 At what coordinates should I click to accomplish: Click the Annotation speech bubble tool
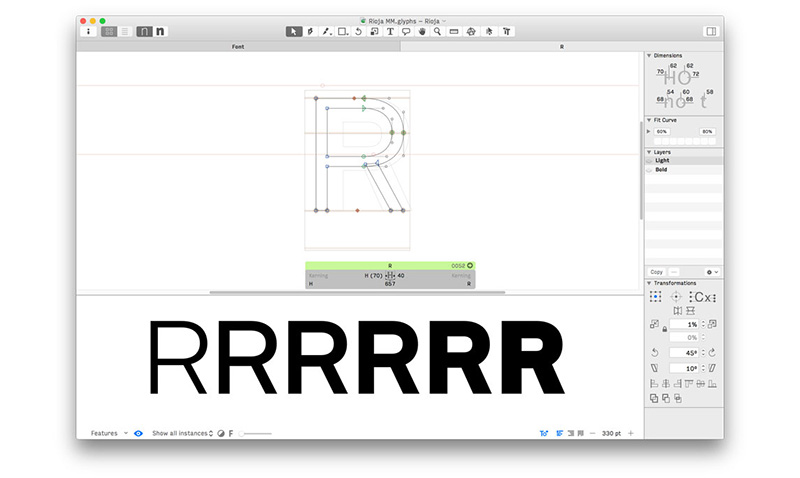tap(405, 32)
